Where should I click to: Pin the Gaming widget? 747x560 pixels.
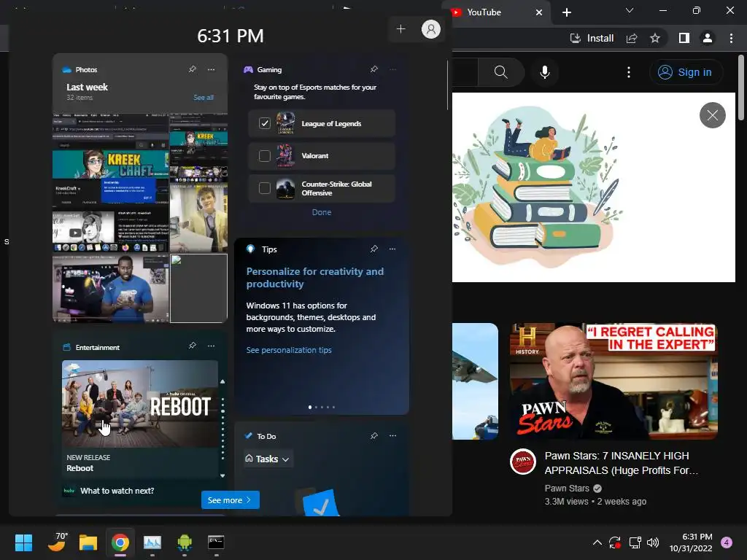click(x=374, y=69)
